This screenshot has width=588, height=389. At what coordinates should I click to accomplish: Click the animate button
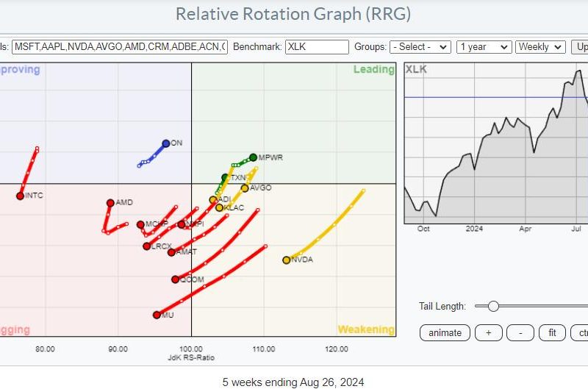445,332
